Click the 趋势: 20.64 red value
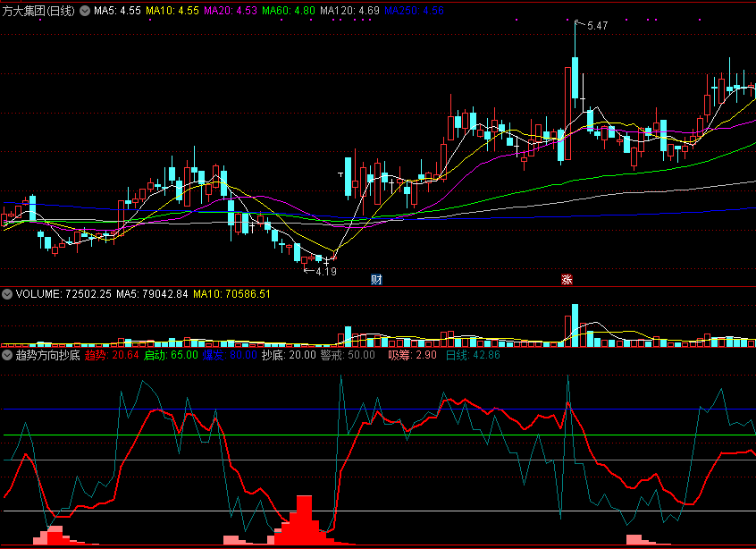756x549 pixels. 112,356
